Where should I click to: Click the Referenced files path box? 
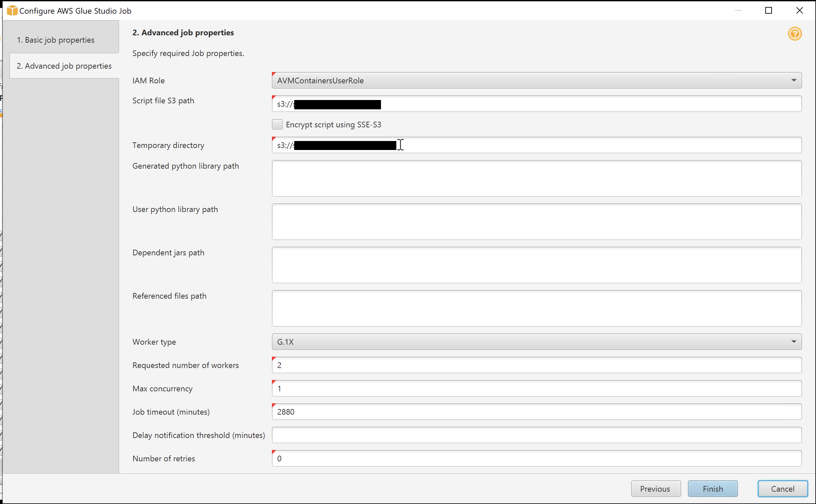coord(534,308)
